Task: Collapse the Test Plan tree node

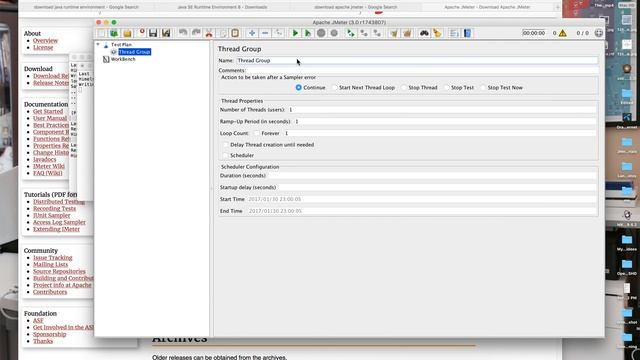Action: pos(98,44)
